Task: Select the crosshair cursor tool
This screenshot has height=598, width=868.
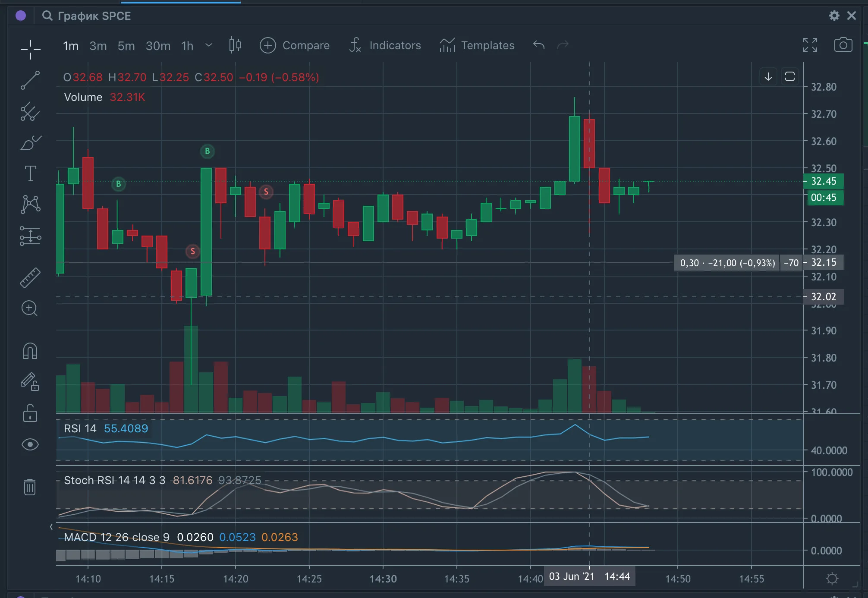Action: point(30,49)
